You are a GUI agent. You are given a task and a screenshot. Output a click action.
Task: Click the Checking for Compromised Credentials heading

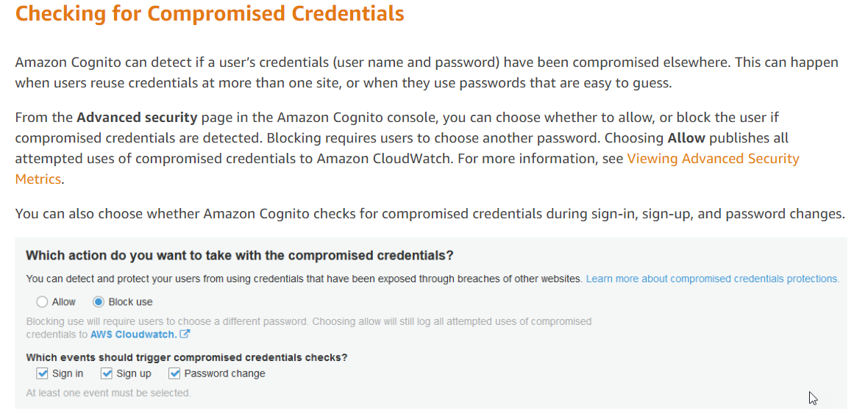point(210,13)
